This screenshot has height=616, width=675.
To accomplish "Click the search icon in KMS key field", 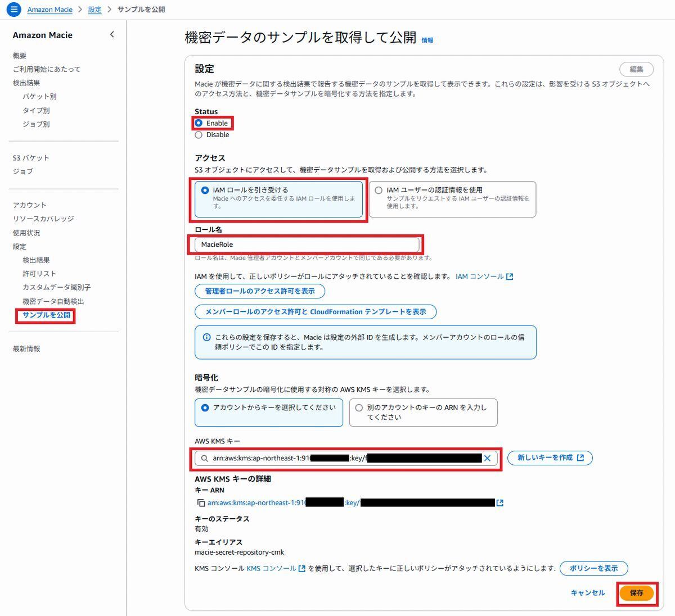I will [x=204, y=458].
